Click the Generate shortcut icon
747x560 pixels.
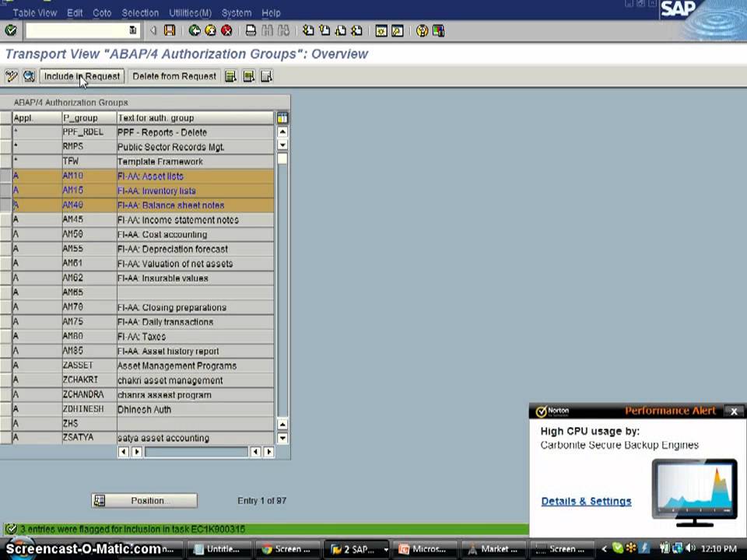coord(398,31)
